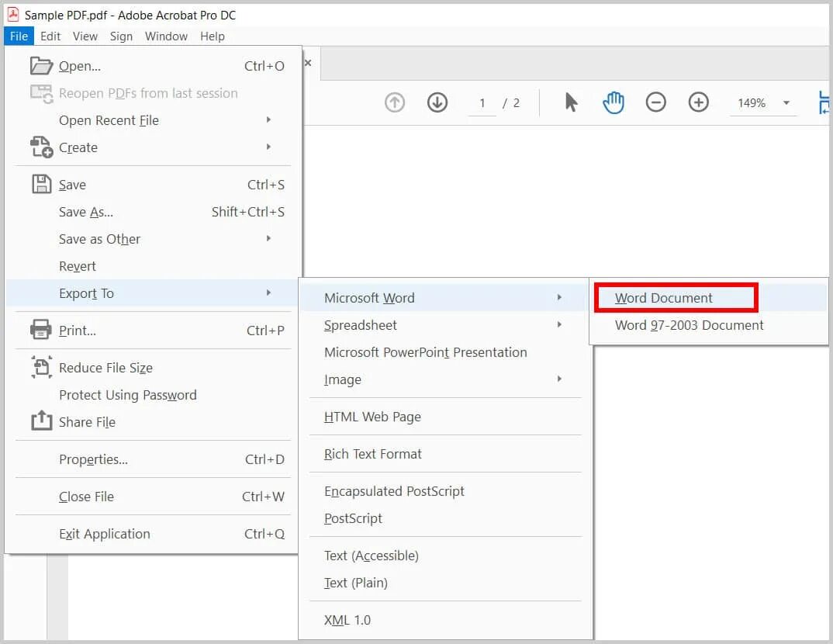Open the Edit menu

50,36
